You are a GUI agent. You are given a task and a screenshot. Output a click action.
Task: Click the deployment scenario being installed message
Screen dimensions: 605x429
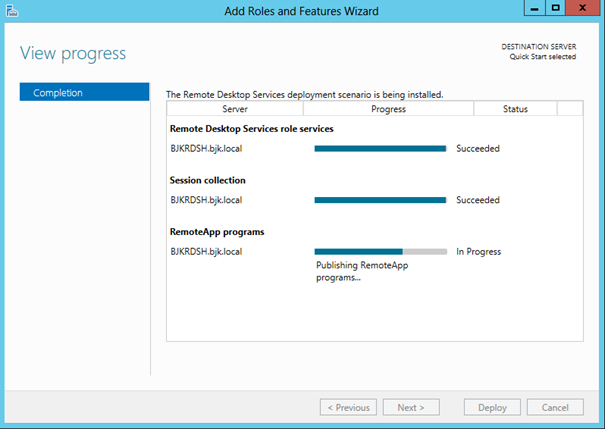tap(305, 95)
